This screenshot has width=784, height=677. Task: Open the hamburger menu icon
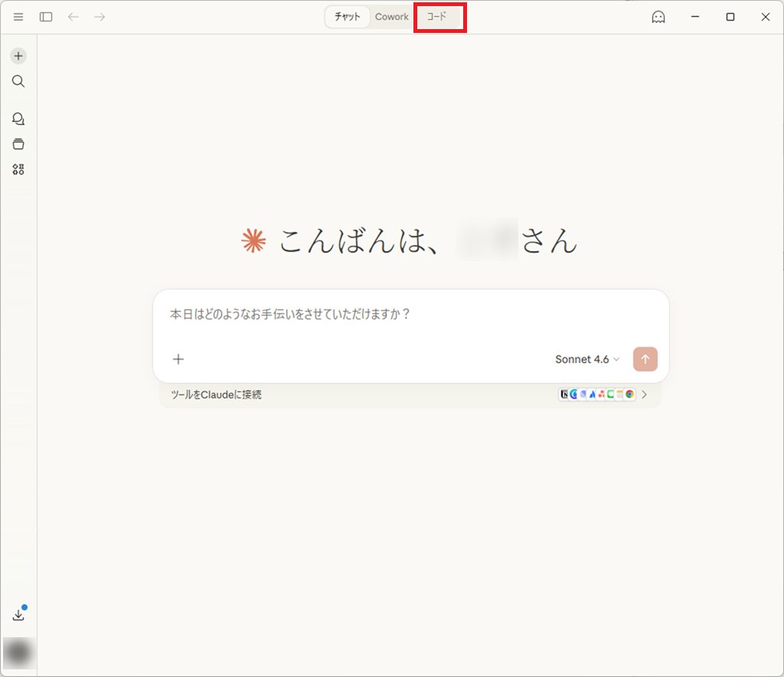click(18, 17)
